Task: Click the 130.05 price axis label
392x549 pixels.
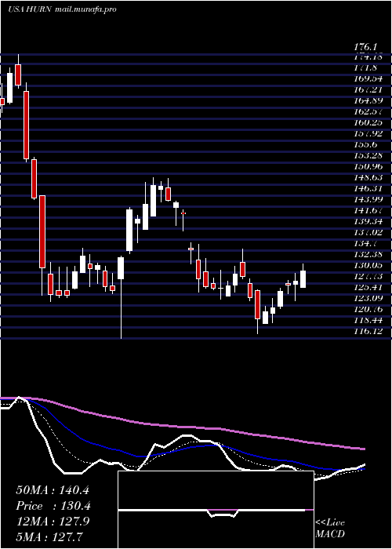Action: pyautogui.click(x=369, y=265)
